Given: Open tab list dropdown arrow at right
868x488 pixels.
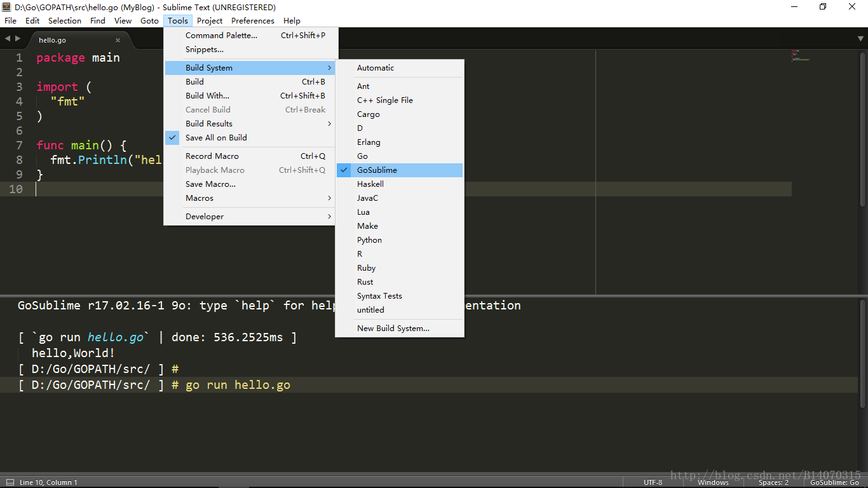Looking at the screenshot, I should click(860, 39).
